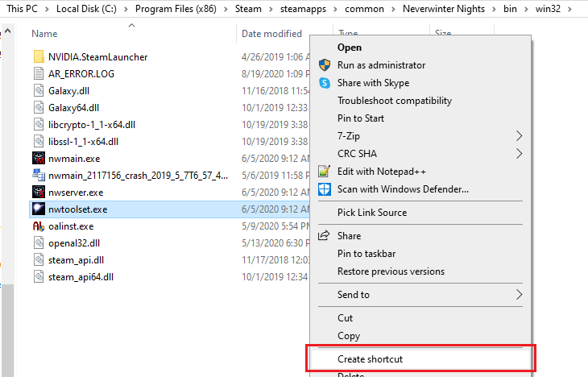Click the shield icon beside Run as administrator
This screenshot has height=377, width=588.
[x=325, y=65]
